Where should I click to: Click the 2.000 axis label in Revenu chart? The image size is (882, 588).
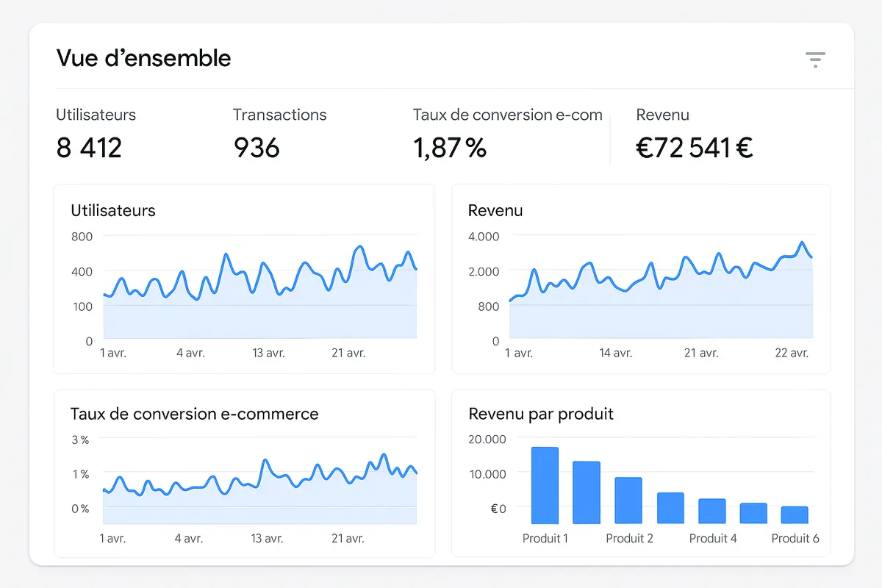484,271
